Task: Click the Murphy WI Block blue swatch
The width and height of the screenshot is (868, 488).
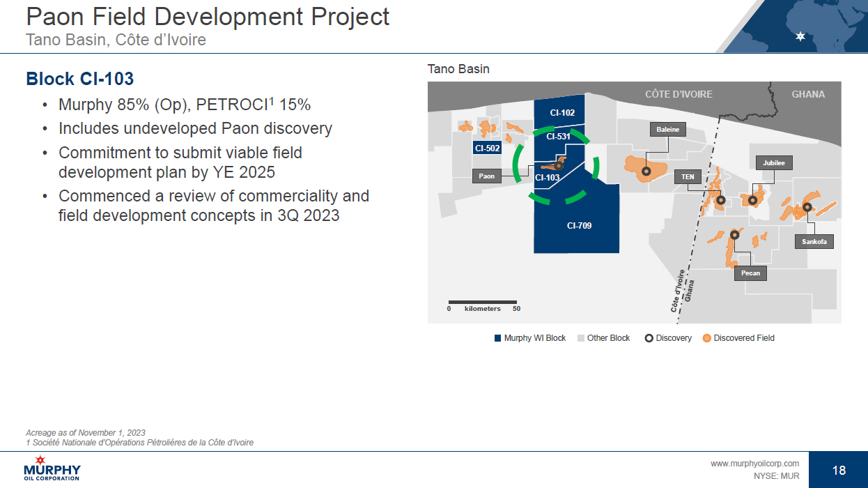Action: point(497,338)
